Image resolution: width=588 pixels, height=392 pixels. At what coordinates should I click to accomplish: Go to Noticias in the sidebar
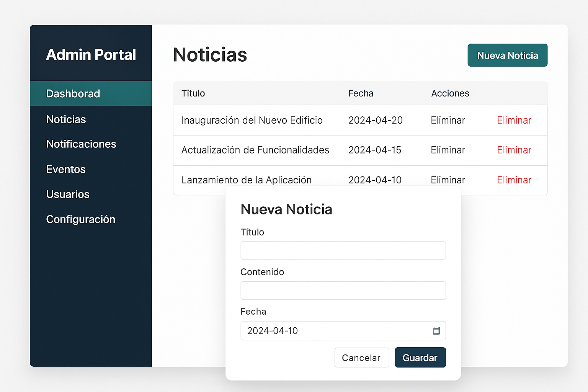click(66, 119)
